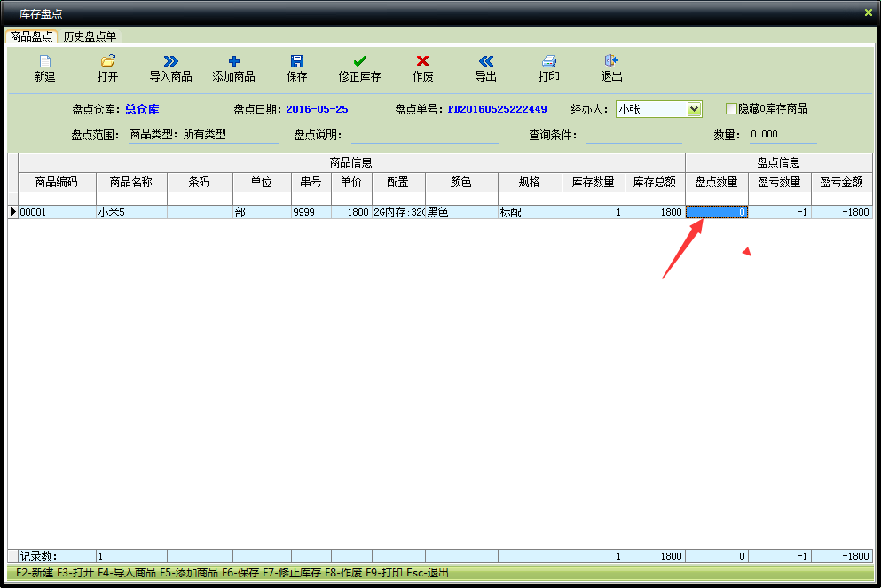Image resolution: width=881 pixels, height=588 pixels.
Task: Click the highlighted 盘点数量 cell with 0
Action: (x=716, y=212)
